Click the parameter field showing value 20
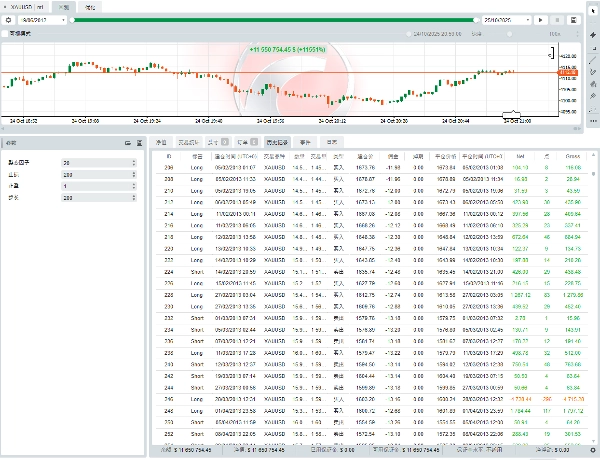 coord(97,162)
